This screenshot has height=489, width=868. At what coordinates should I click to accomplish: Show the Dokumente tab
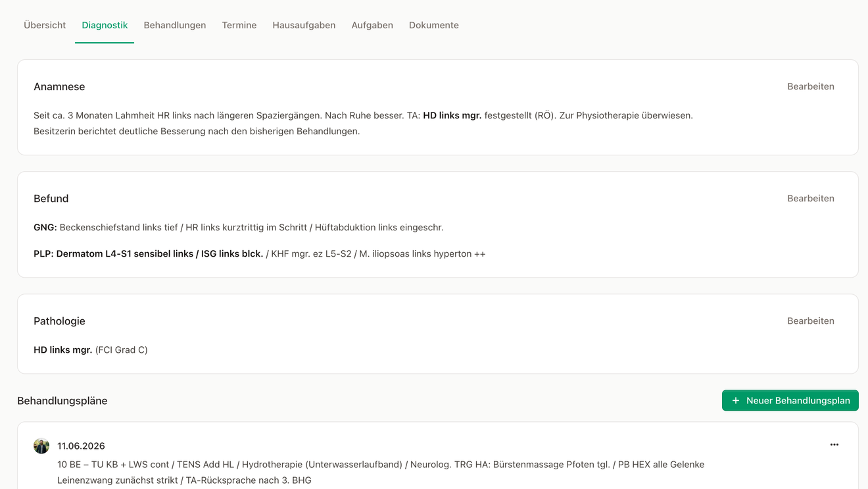434,25
